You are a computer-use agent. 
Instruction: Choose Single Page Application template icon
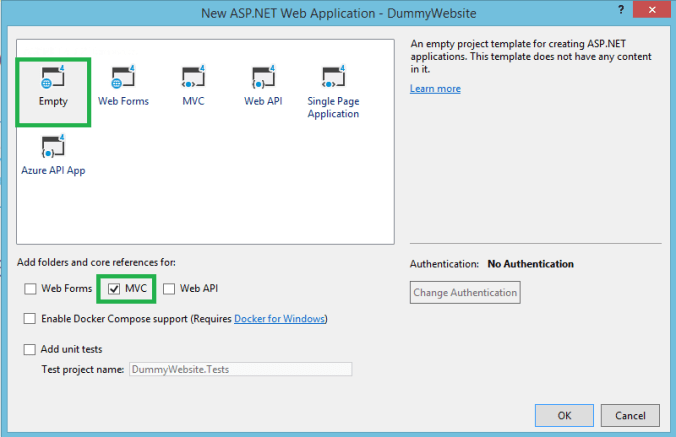tap(333, 78)
